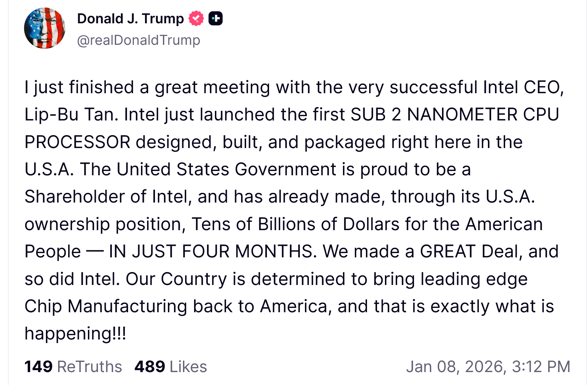The height and width of the screenshot is (385, 588).
Task: Click the word "ReTruths" label
Action: (x=90, y=367)
